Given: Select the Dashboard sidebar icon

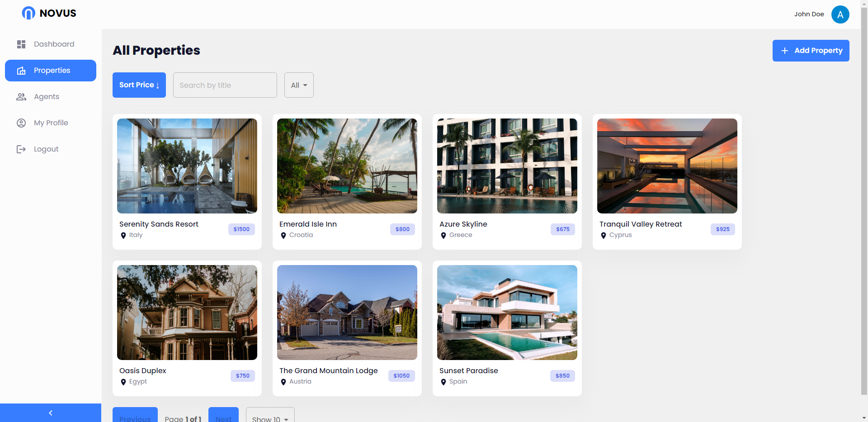Looking at the screenshot, I should pyautogui.click(x=21, y=44).
